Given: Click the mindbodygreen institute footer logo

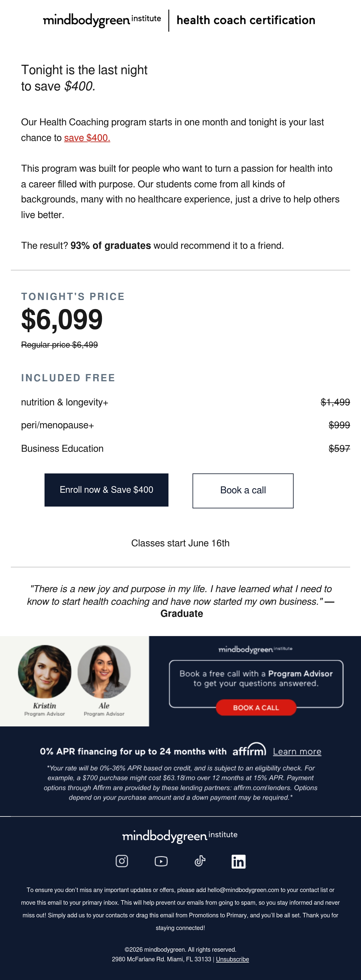Looking at the screenshot, I should click(180, 836).
